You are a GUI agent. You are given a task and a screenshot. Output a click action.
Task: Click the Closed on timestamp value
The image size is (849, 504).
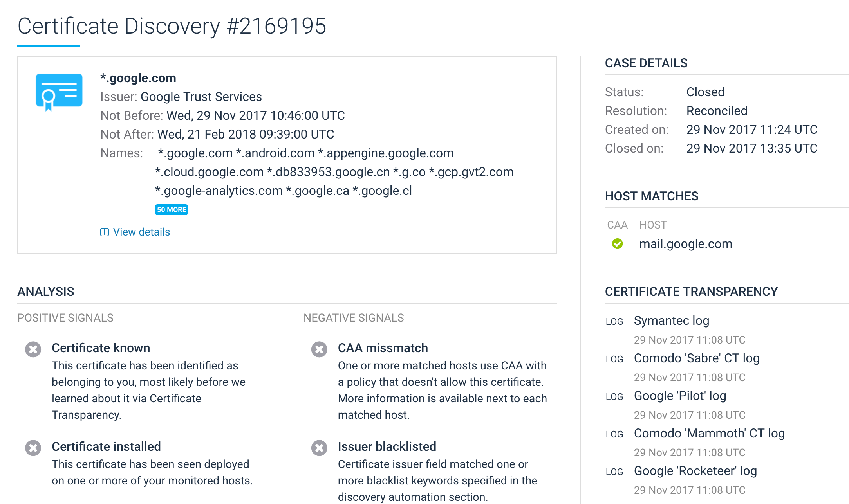(x=752, y=148)
